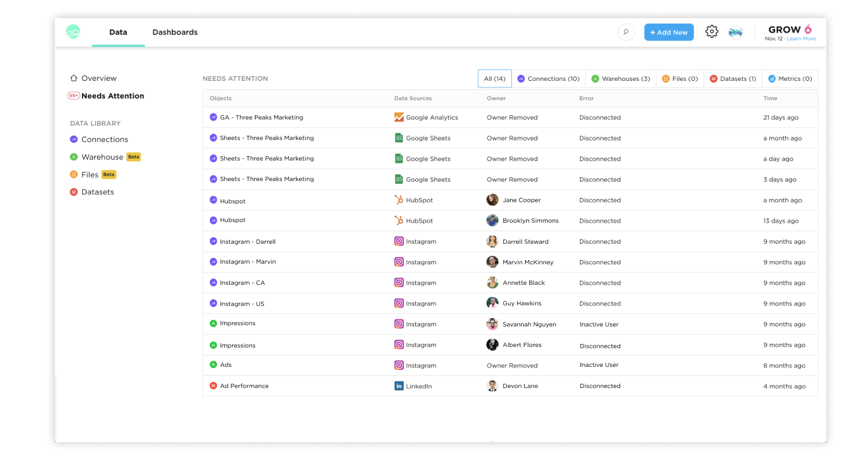Open Overview in the sidebar

point(99,78)
